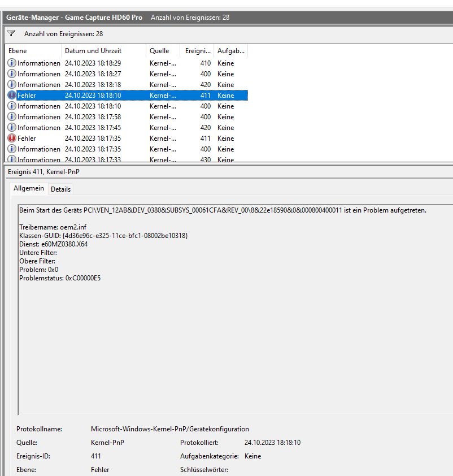Click 'Dienst: e60MZ0380.X64' line
The image size is (453, 476).
pos(53,244)
